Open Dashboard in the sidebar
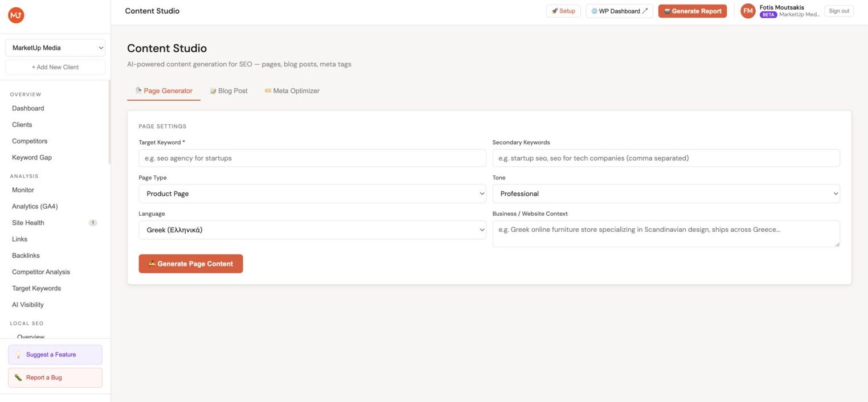The width and height of the screenshot is (868, 402). click(28, 108)
